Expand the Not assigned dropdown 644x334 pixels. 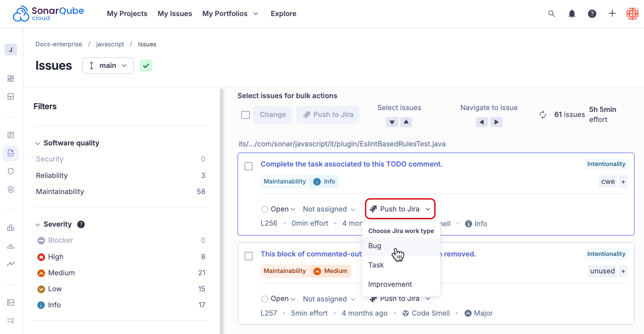(329, 209)
